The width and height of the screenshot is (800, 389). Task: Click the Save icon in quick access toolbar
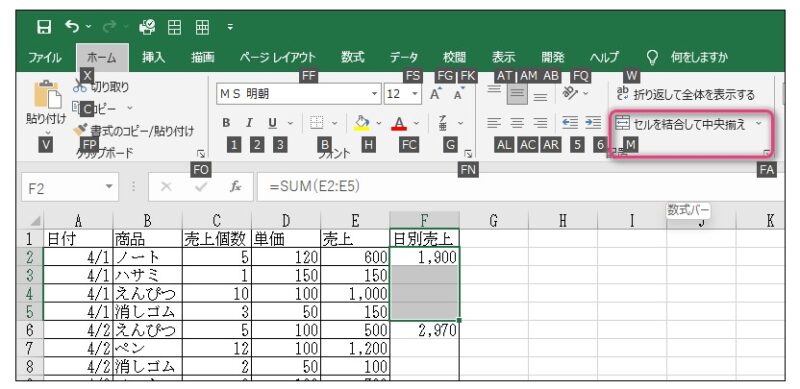[44, 27]
